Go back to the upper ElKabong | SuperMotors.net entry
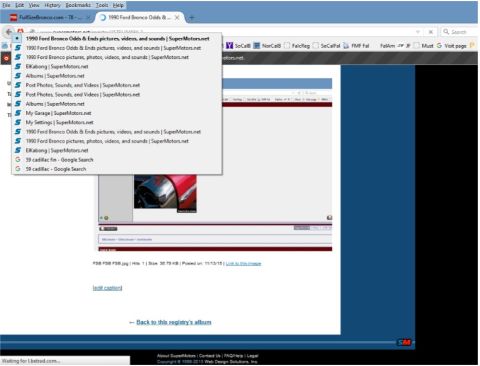Image resolution: width=480 pixels, height=366 pixels. [117, 67]
